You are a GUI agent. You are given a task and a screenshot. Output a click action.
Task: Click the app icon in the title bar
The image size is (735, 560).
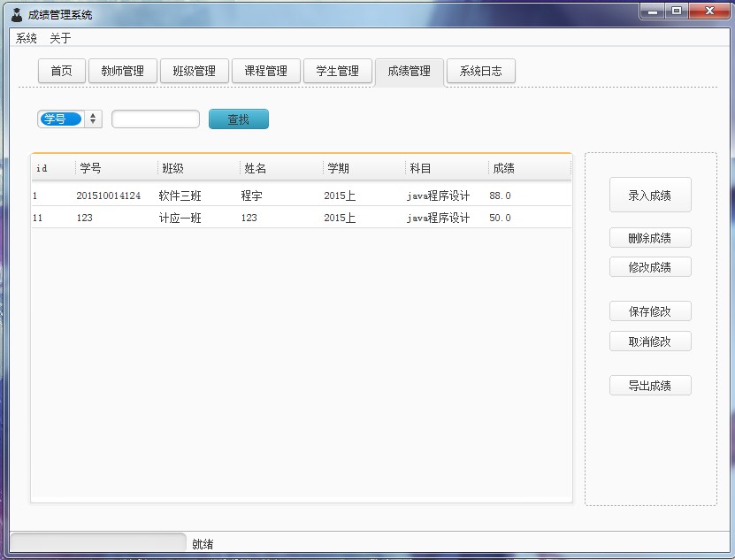click(x=17, y=14)
